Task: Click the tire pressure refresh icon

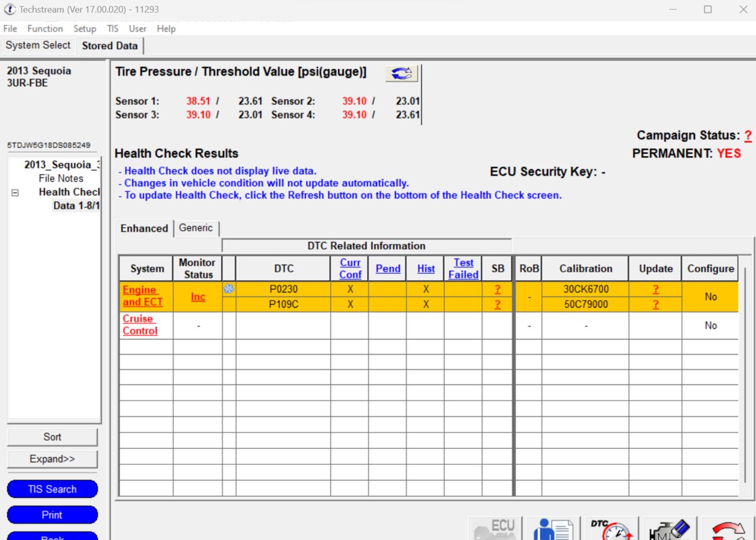Action: pyautogui.click(x=401, y=73)
